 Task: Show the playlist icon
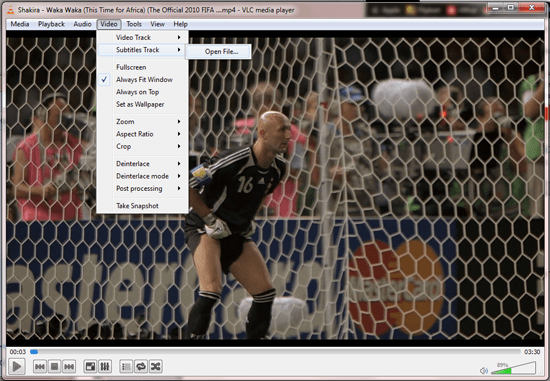[126, 367]
